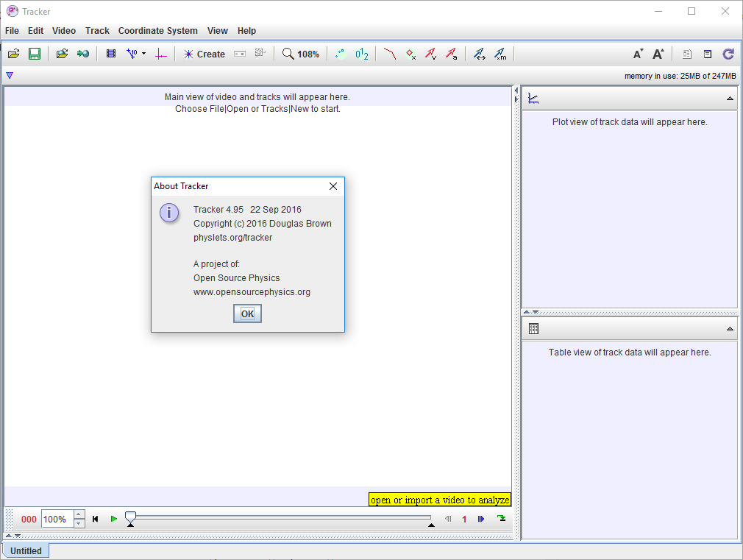Image resolution: width=743 pixels, height=560 pixels.
Task: Open the Track menu
Action: coord(97,31)
